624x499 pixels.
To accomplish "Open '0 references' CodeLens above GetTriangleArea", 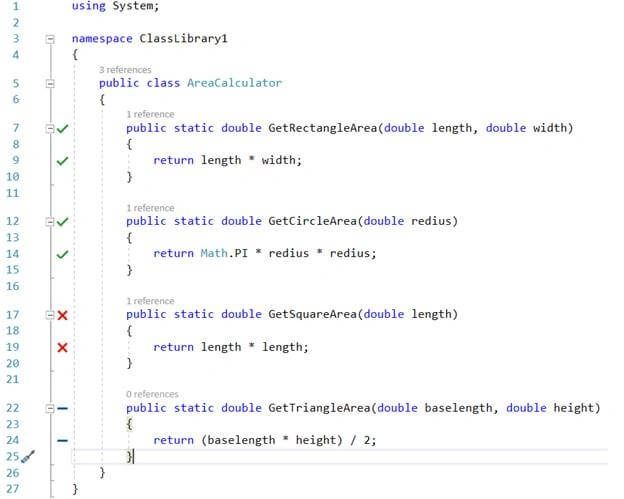I will (152, 394).
